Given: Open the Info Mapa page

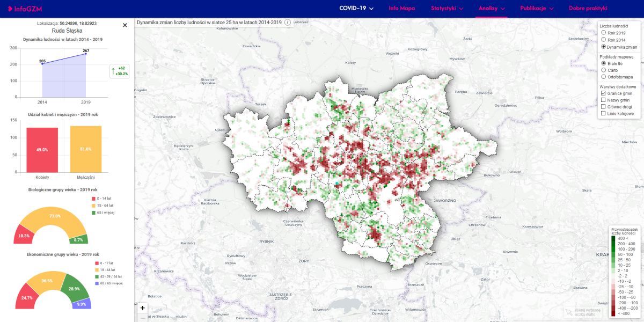Looking at the screenshot, I should pos(402,9).
